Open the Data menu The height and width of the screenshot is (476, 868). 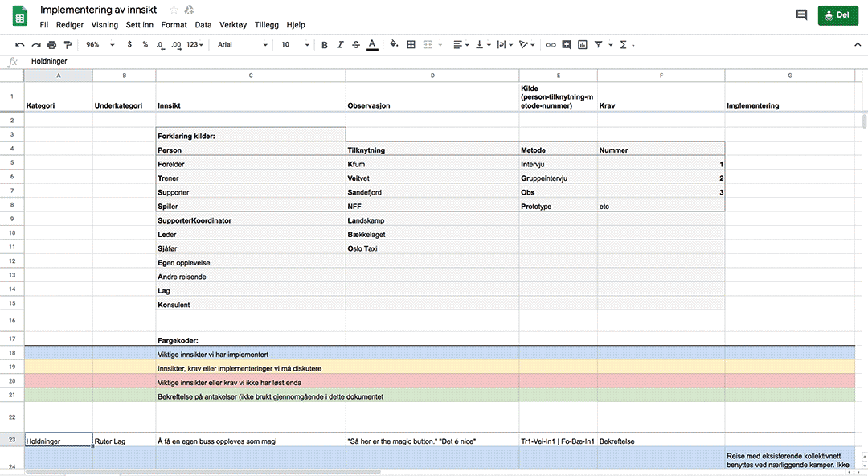click(x=203, y=25)
